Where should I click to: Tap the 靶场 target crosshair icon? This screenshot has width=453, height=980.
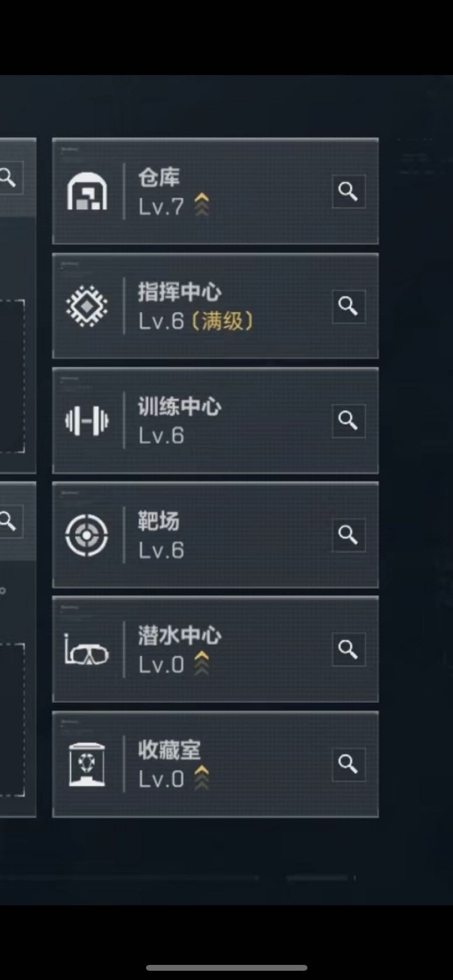tap(86, 535)
